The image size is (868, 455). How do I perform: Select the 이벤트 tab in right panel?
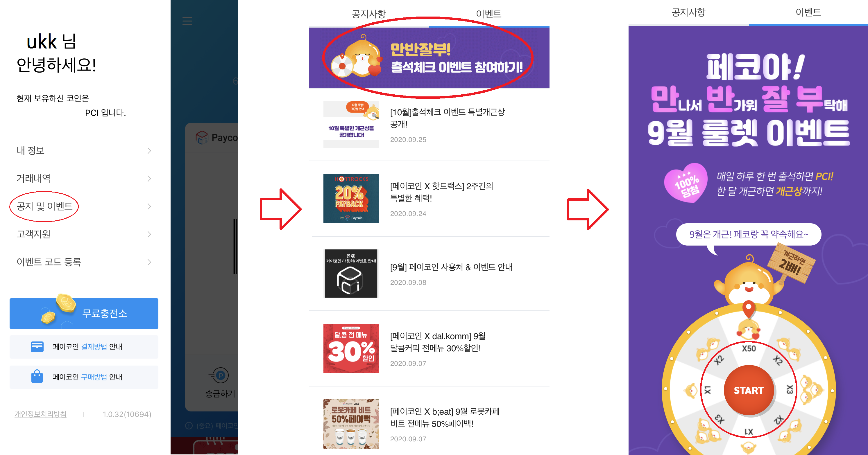[808, 12]
